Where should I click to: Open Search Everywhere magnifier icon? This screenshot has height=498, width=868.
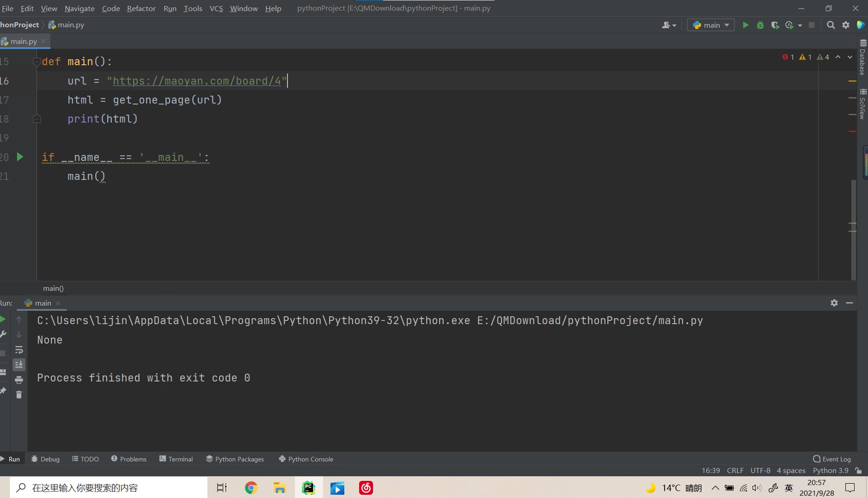831,25
